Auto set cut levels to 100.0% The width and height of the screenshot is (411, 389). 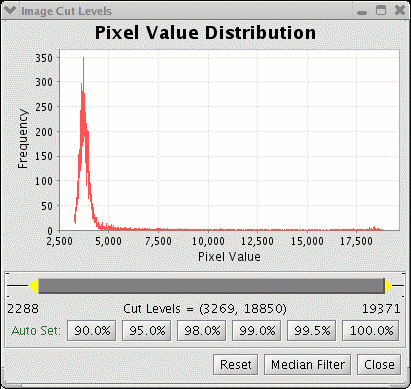point(371,331)
